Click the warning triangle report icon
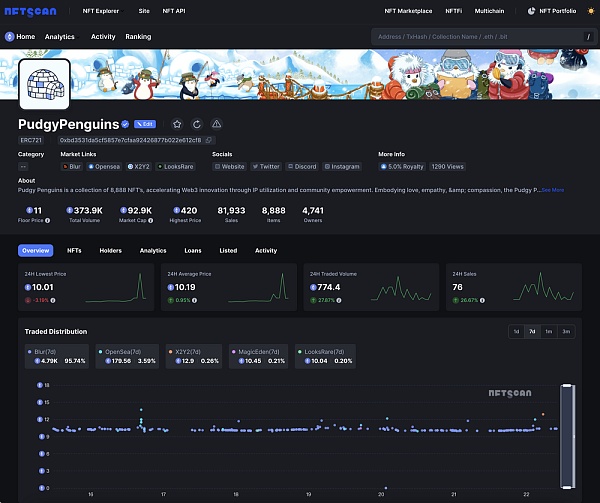Viewport: 600px width, 503px height. (x=216, y=124)
